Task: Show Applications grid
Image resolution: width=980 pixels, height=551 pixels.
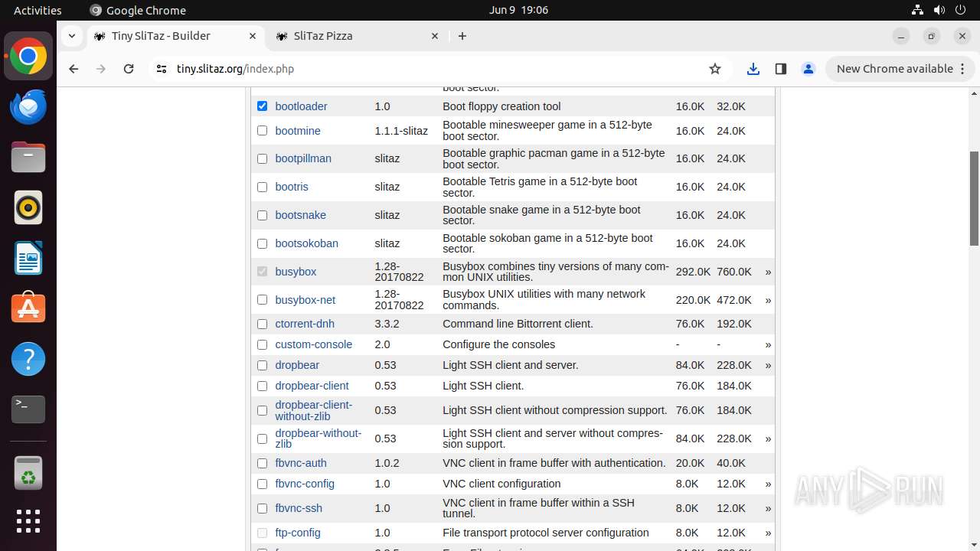Action: (x=28, y=521)
